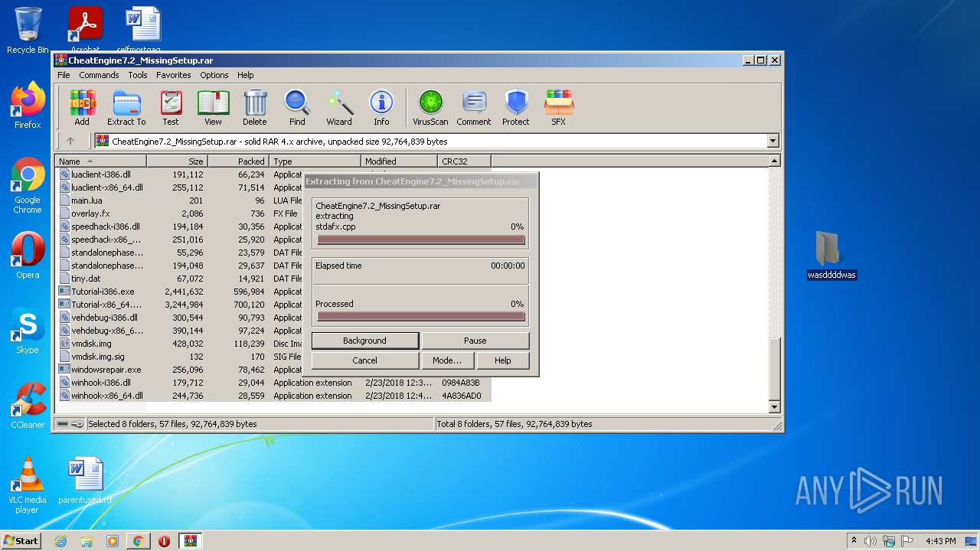
Task: Click Help in extraction dialog
Action: (502, 360)
